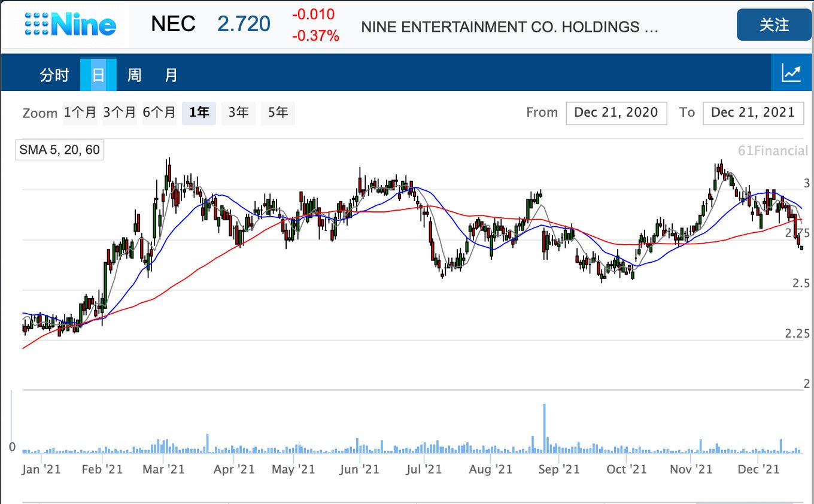Viewport: 814px width, 504px height.
Task: Click the Mar '21 axis label
Action: pos(163,469)
